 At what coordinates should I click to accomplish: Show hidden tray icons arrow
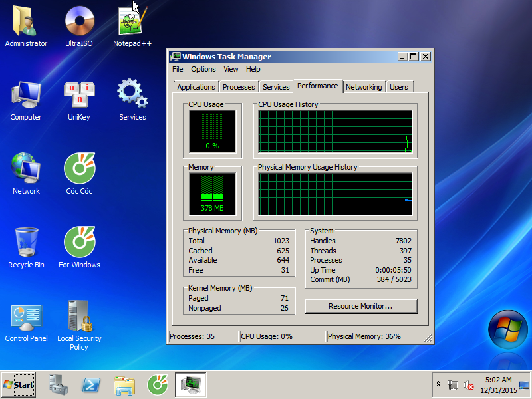coord(438,384)
